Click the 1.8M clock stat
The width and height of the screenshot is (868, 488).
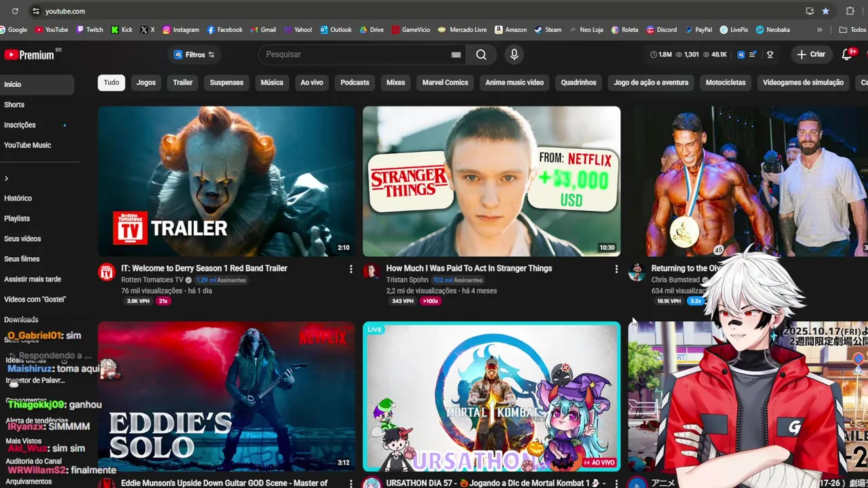tap(660, 54)
